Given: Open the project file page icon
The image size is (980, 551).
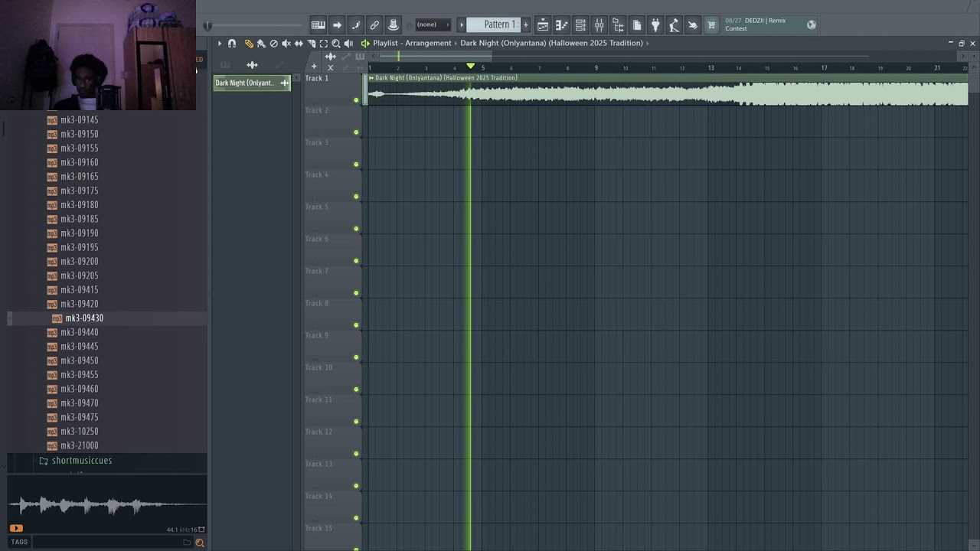Looking at the screenshot, I should point(636,24).
